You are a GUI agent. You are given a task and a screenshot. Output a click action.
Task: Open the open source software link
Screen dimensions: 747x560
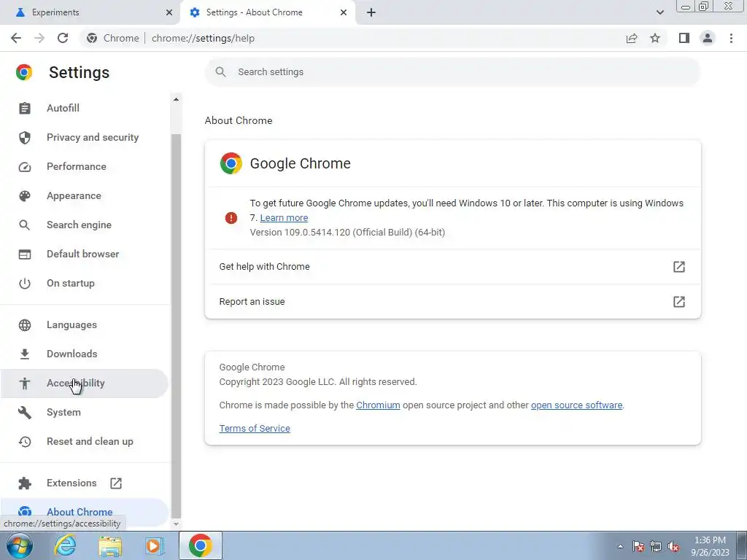(576, 405)
